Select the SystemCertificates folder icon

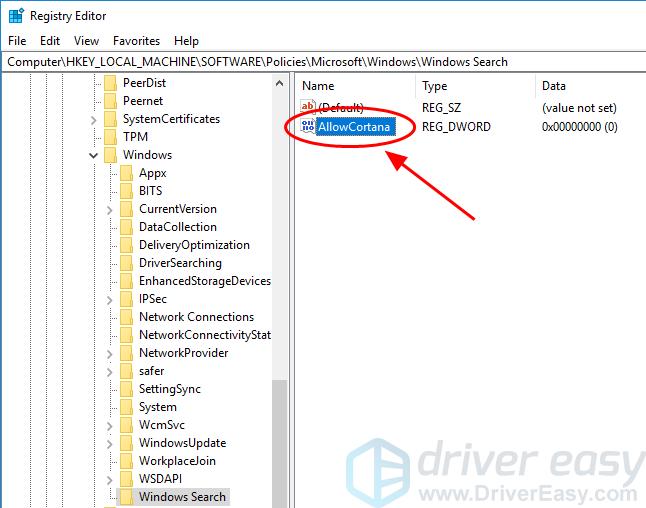(x=110, y=119)
